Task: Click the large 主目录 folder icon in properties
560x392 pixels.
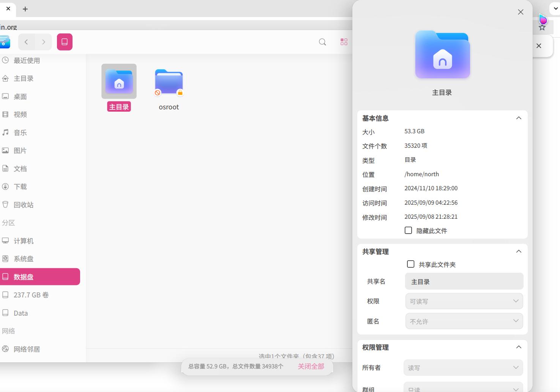Action: (x=442, y=54)
